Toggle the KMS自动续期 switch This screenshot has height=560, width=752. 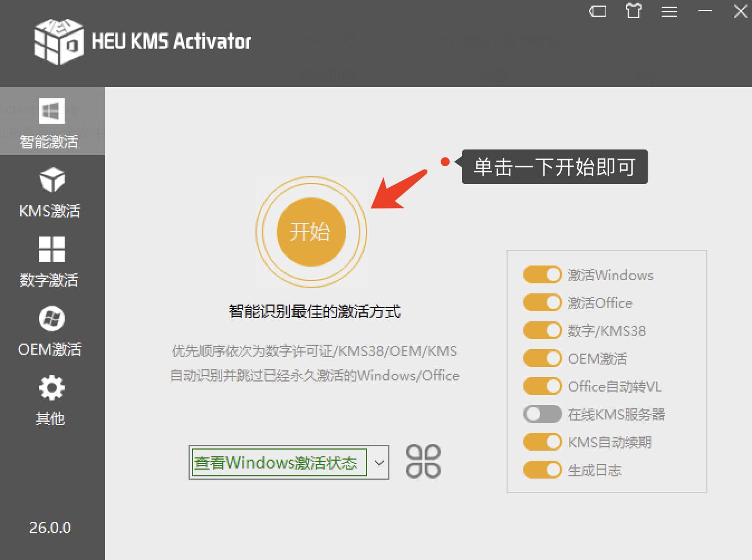click(x=542, y=442)
